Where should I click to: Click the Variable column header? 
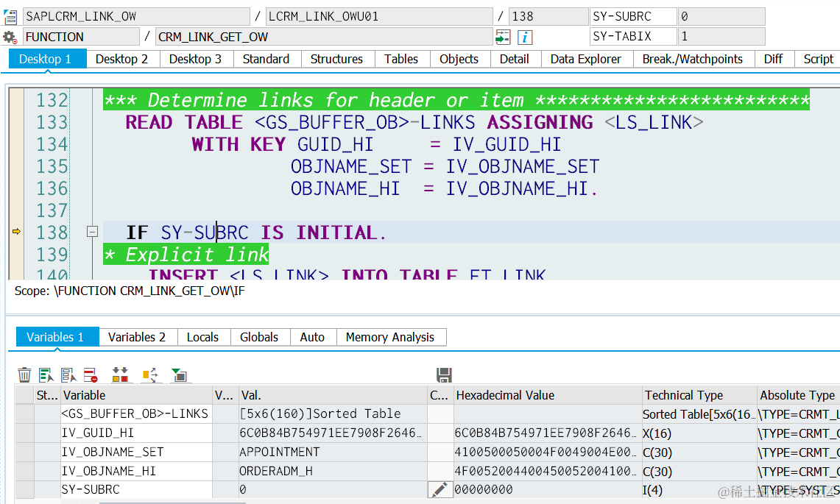coord(137,395)
